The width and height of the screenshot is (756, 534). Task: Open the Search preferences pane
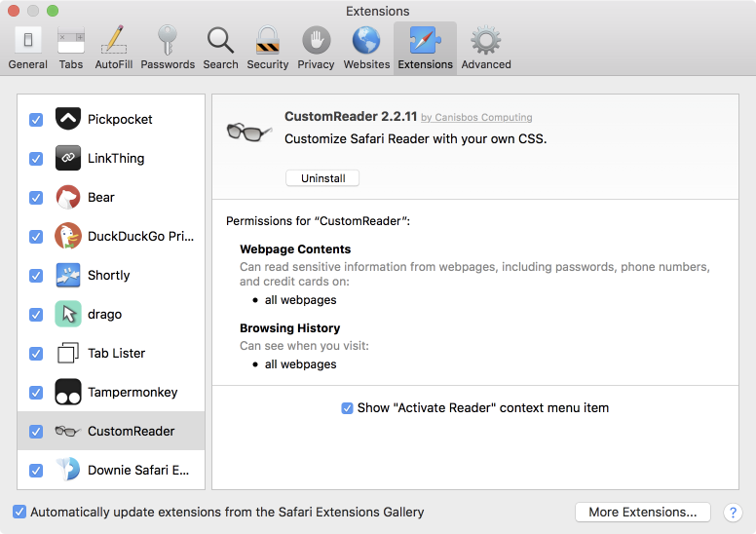click(x=220, y=48)
